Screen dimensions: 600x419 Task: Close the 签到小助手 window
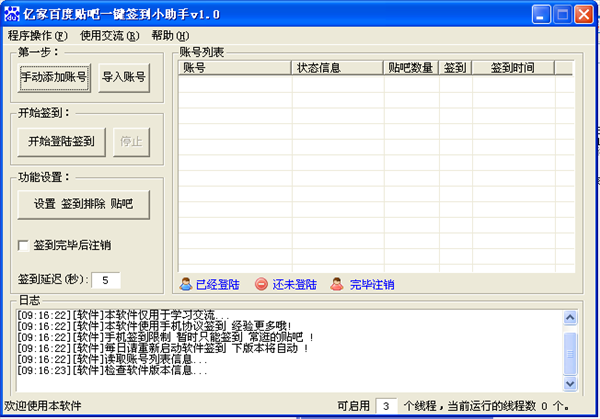pyautogui.click(x=584, y=15)
